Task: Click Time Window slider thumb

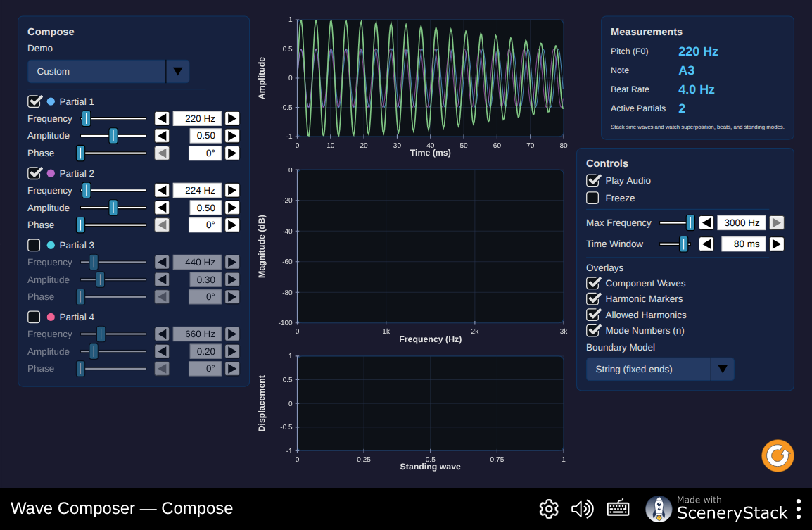Action: click(683, 244)
